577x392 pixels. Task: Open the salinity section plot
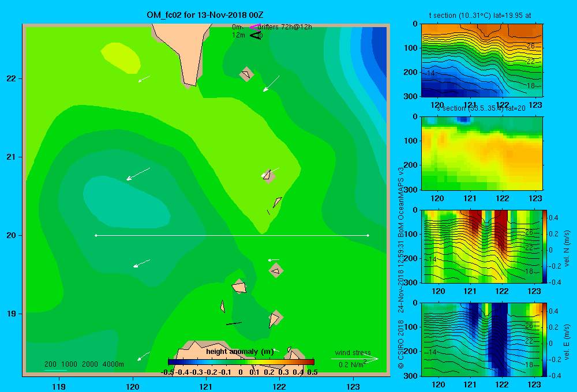click(482, 153)
